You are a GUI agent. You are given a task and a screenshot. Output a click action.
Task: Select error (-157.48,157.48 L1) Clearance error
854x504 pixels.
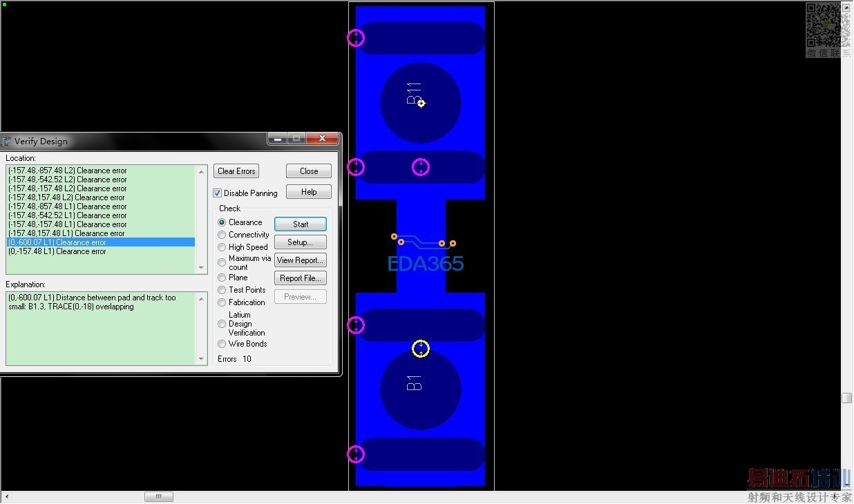click(101, 233)
